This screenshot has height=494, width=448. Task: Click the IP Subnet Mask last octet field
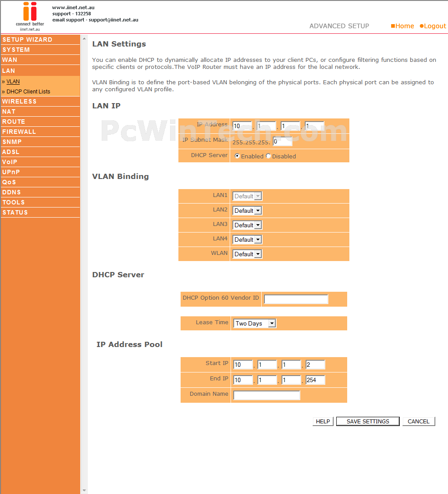pyautogui.click(x=282, y=141)
